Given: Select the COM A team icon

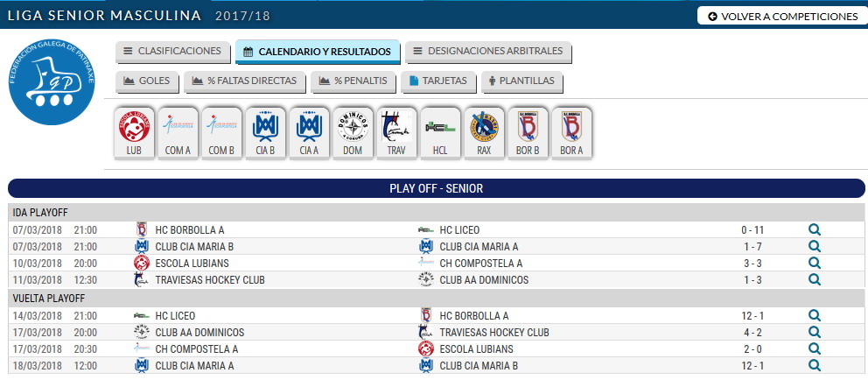Looking at the screenshot, I should (178, 132).
